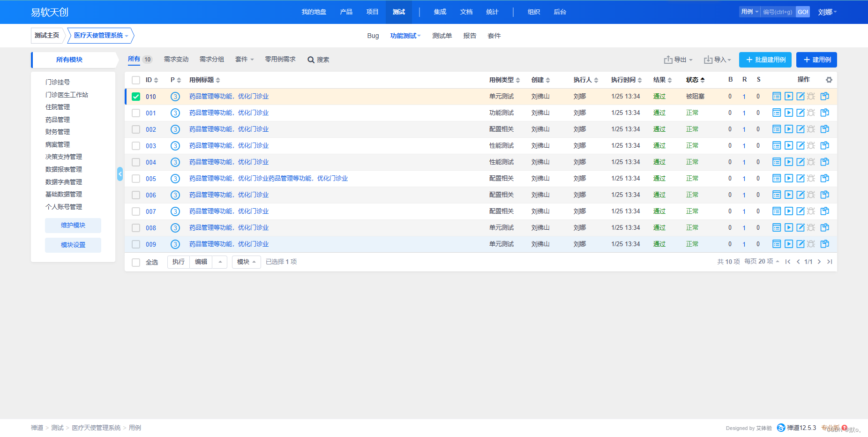
Task: Click 执行 batch button
Action: click(x=179, y=262)
